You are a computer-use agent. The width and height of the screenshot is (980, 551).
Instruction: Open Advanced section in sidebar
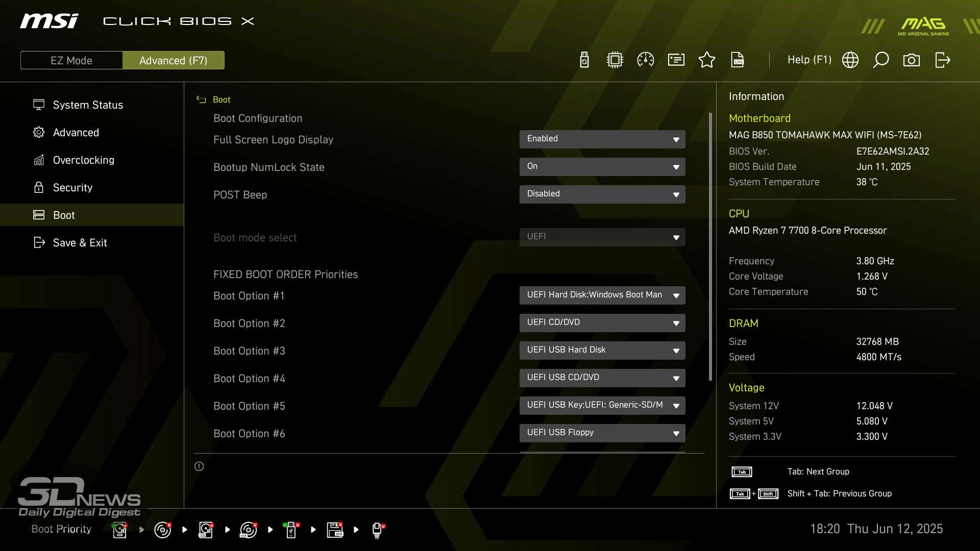click(92, 133)
